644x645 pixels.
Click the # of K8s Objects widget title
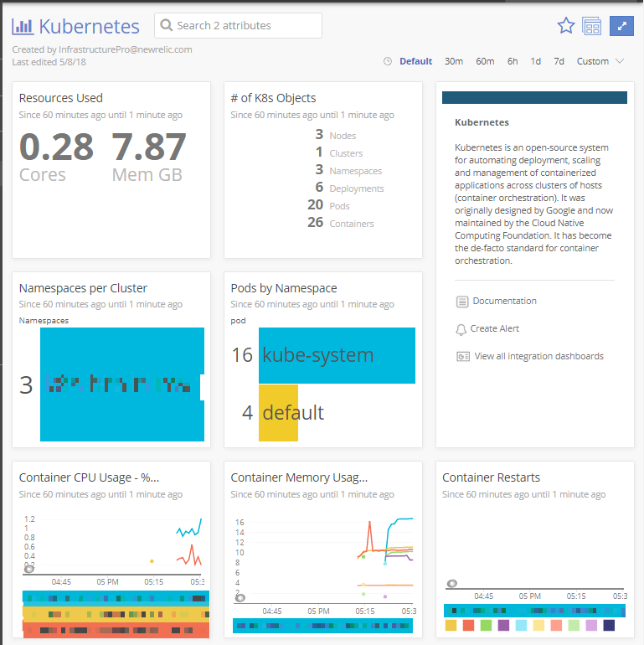[273, 98]
